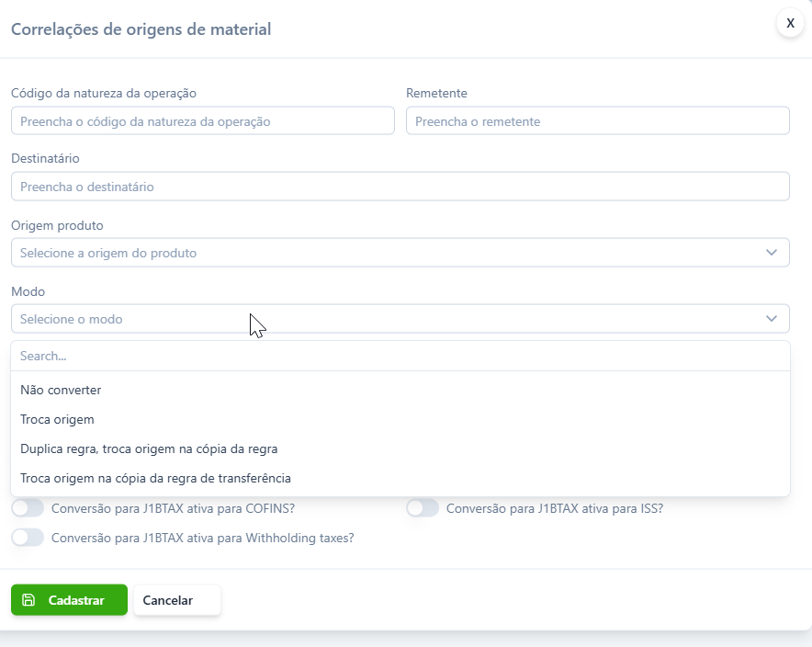Click the Código da natureza da operação field
Image resolution: width=812 pixels, height=647 pixels.
click(x=203, y=121)
